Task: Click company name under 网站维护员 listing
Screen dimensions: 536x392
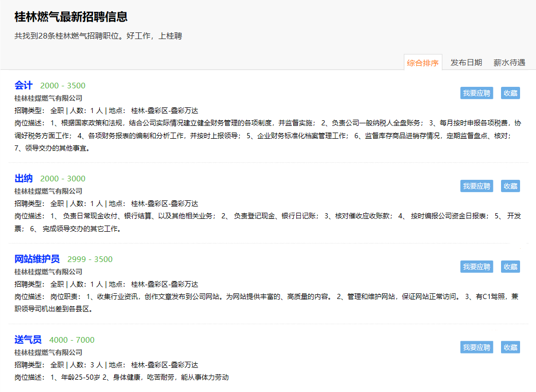Action: coord(48,272)
